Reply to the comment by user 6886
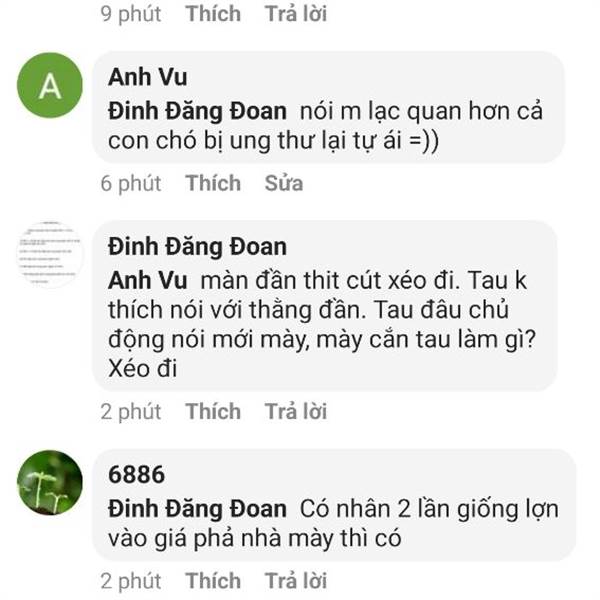The height and width of the screenshot is (600, 600). tap(296, 581)
